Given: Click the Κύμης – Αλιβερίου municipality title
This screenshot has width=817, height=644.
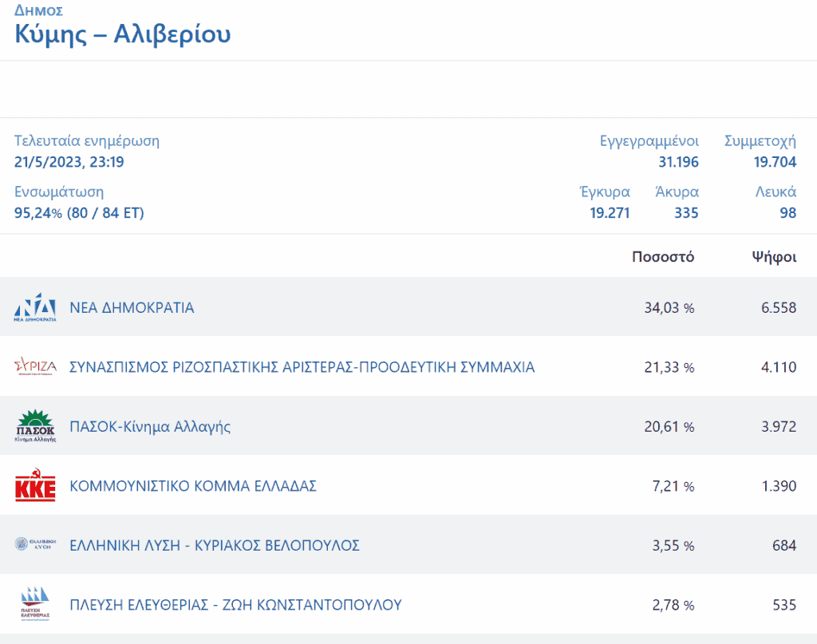Looking at the screenshot, I should (x=123, y=34).
